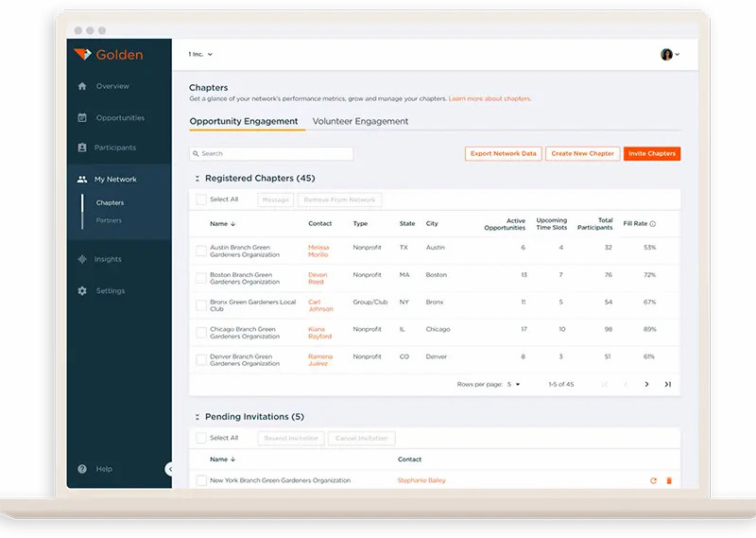Select Chapters under My Network
The width and height of the screenshot is (756, 538).
(110, 202)
